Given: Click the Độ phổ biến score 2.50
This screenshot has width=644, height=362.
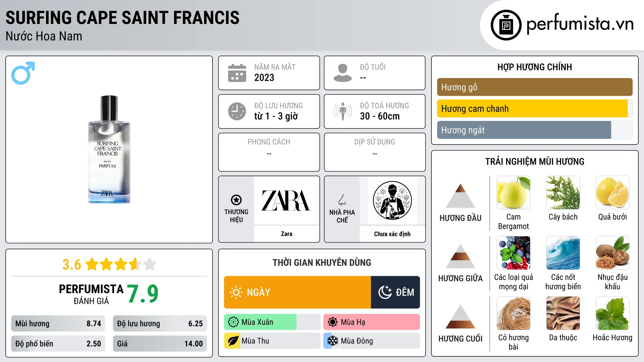Looking at the screenshot, I should coord(58,343).
